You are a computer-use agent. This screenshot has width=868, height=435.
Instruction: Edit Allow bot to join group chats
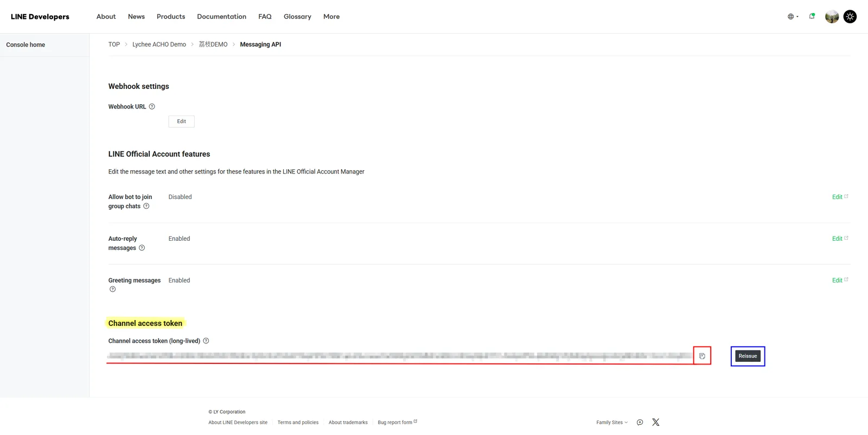click(840, 197)
